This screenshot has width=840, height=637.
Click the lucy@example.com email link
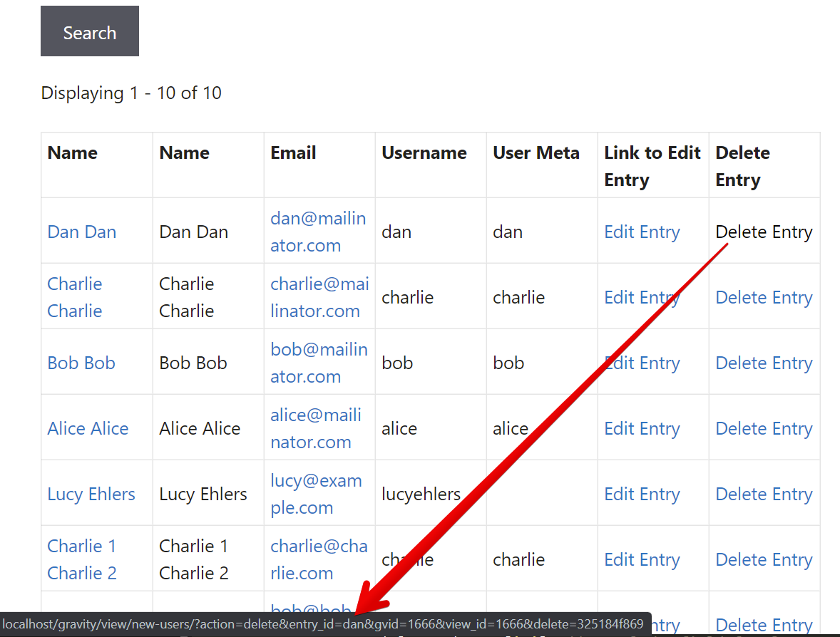[x=316, y=494]
